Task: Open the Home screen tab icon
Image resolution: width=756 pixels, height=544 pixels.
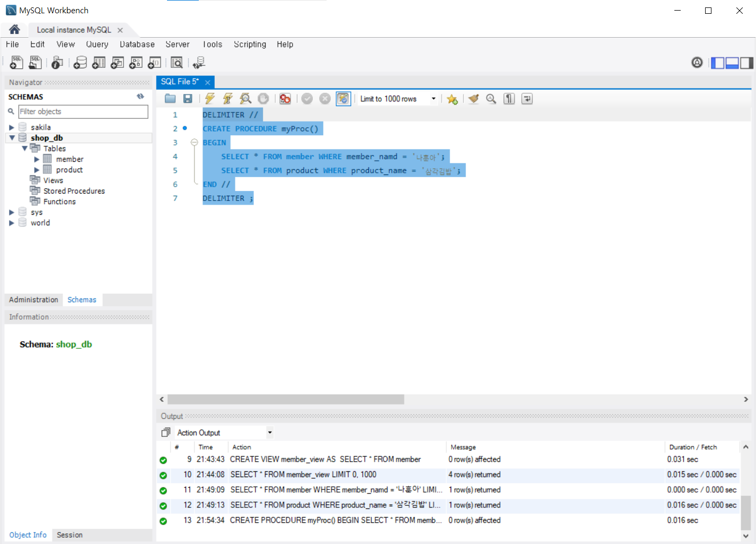Action: [14, 30]
